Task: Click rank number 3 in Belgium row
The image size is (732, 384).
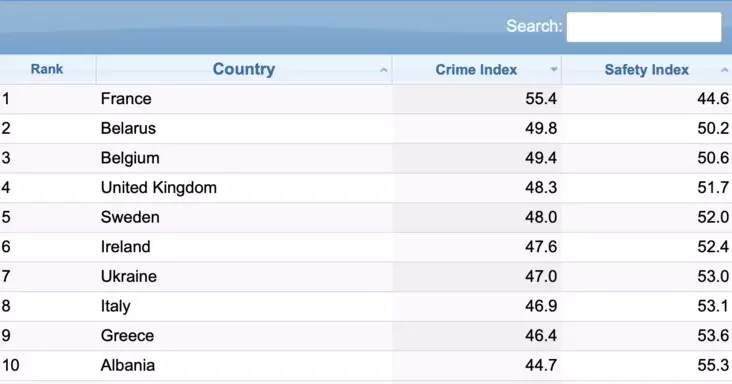Action: coord(6,158)
